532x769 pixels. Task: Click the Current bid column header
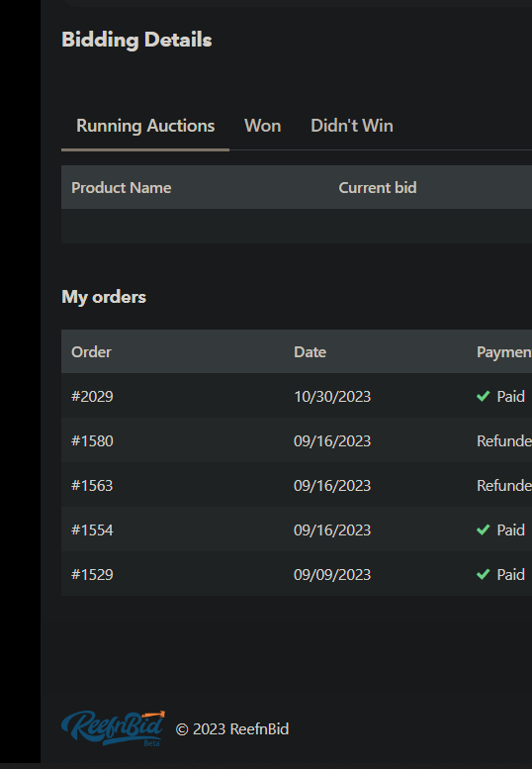(x=378, y=188)
